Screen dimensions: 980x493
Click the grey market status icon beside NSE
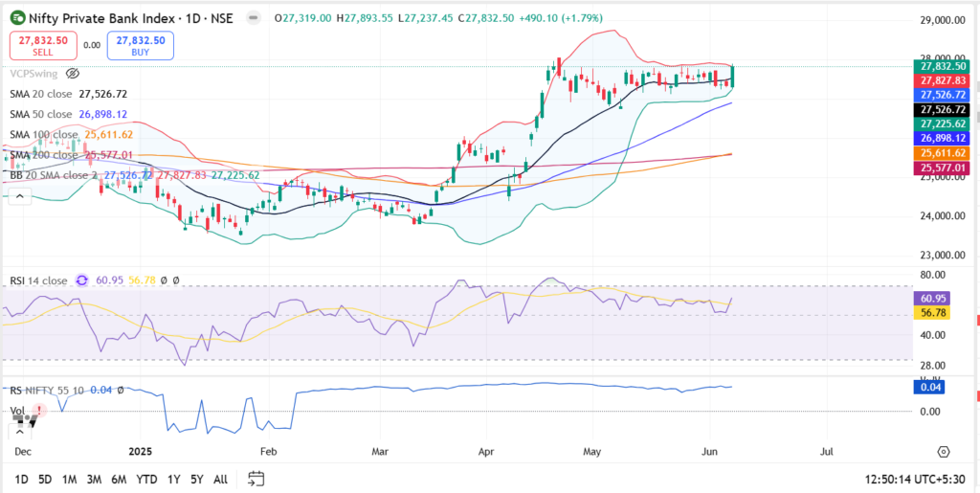[x=253, y=18]
